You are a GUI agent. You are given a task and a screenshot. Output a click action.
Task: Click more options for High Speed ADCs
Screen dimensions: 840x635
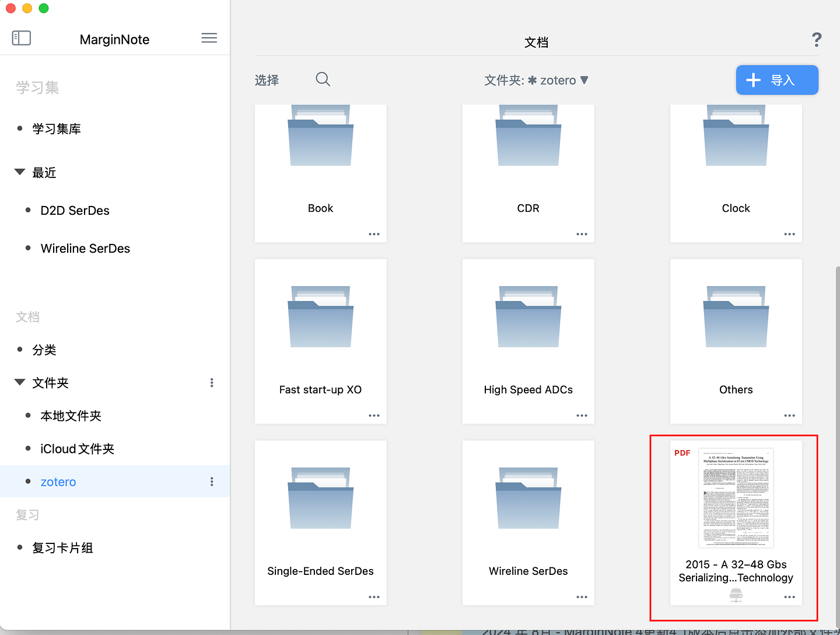click(582, 416)
